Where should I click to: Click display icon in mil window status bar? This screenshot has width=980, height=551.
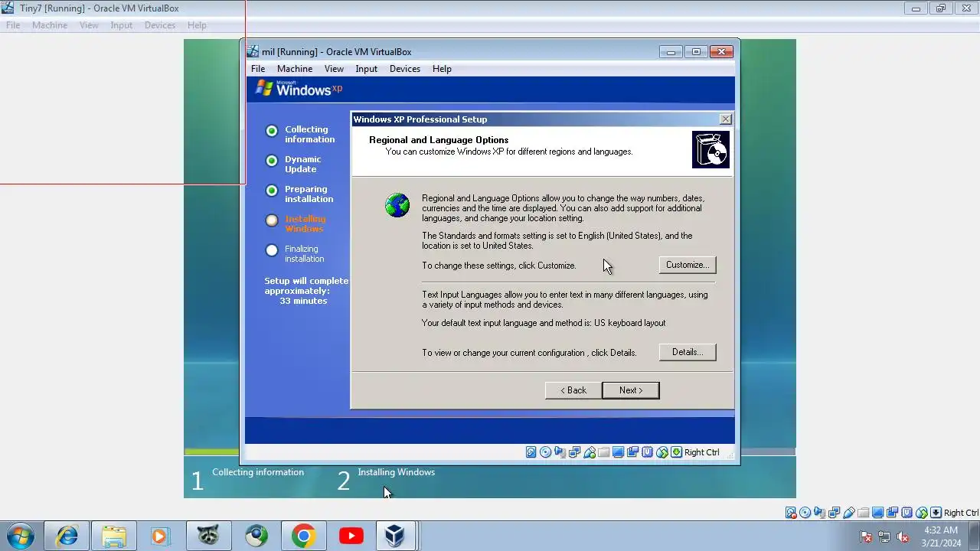click(x=619, y=452)
